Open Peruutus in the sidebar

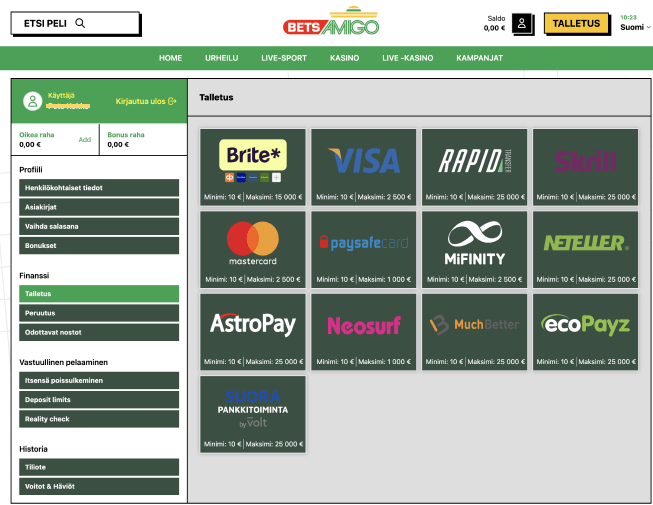pyautogui.click(x=99, y=313)
